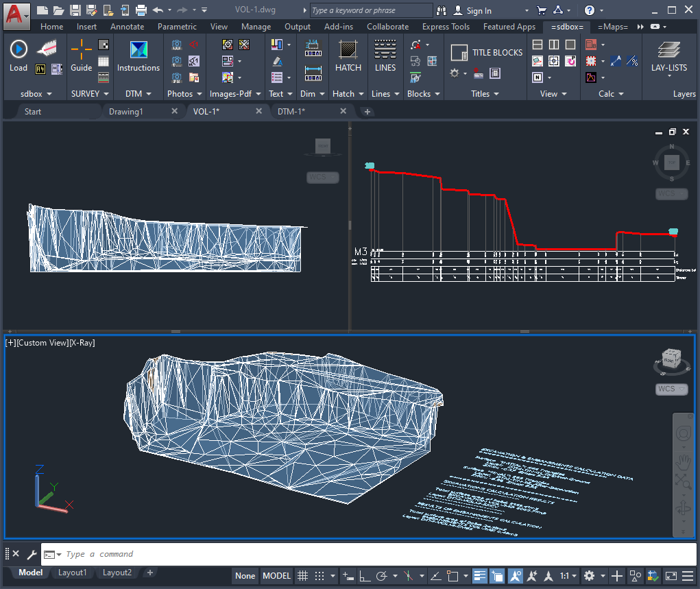Switch to the =Maps= ribbon tab

tap(612, 27)
